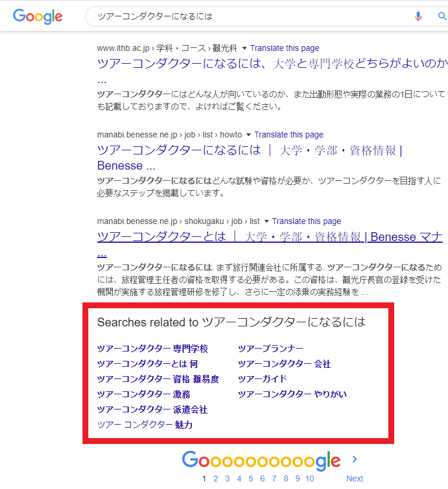Go to results page 7
Image resolution: width=448 pixels, height=489 pixels.
click(x=274, y=478)
